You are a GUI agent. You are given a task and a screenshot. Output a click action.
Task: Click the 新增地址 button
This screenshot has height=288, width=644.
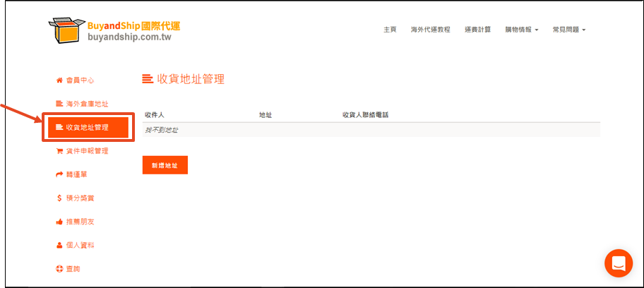click(x=165, y=164)
